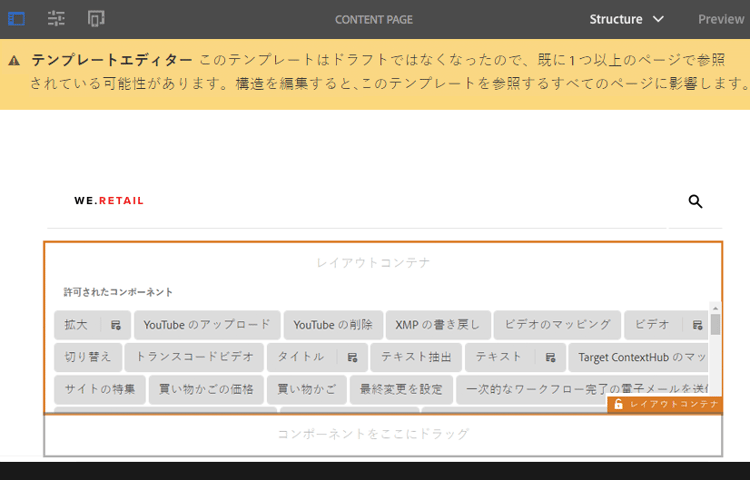
Task: Click the テンプレートエディター banner heading
Action: click(112, 60)
